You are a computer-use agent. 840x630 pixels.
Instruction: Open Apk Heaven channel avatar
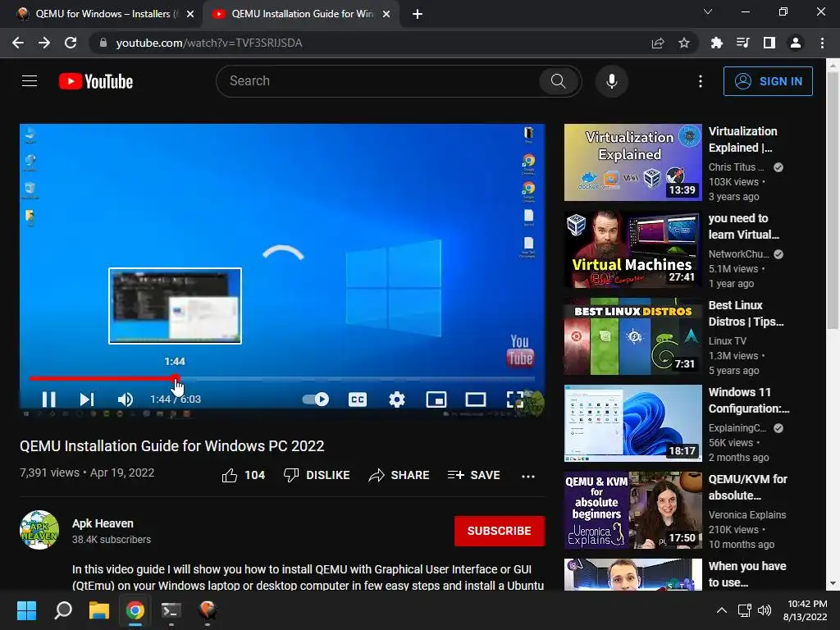tap(39, 531)
